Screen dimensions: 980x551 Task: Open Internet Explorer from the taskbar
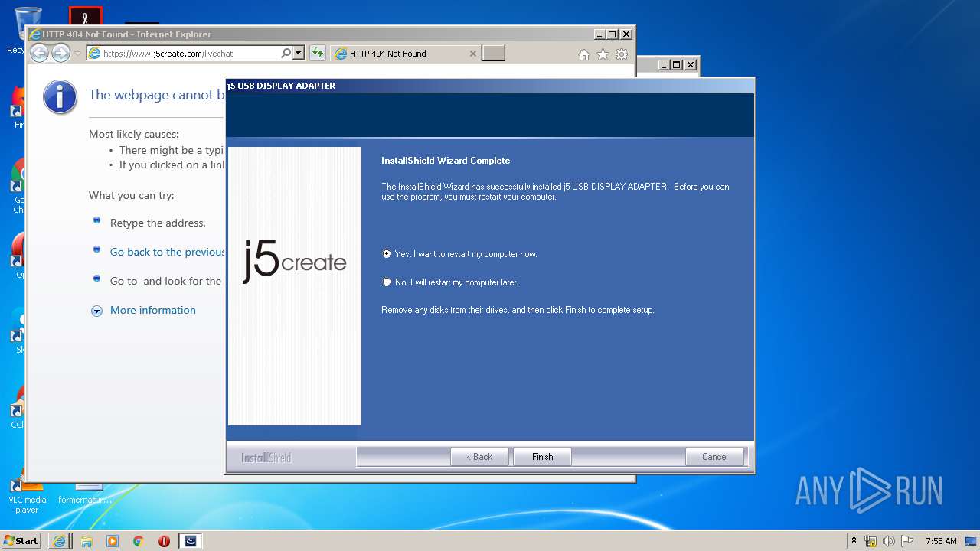(x=59, y=541)
